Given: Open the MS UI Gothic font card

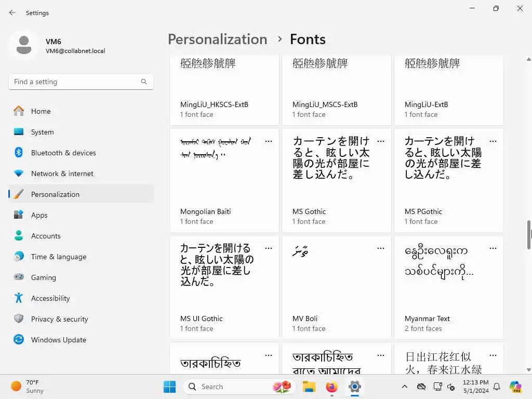Looking at the screenshot, I should point(224,287).
